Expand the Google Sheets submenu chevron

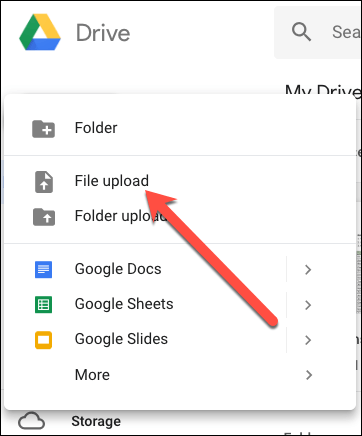308,305
